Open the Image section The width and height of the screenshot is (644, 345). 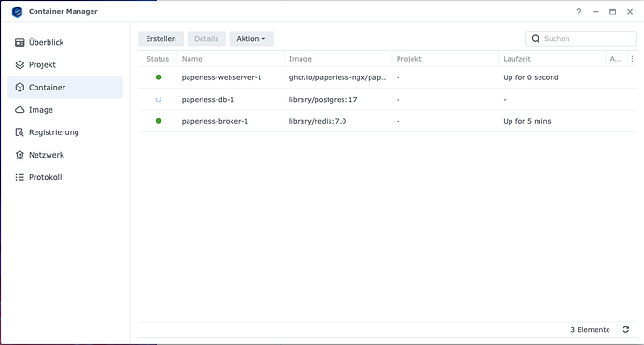[65, 110]
